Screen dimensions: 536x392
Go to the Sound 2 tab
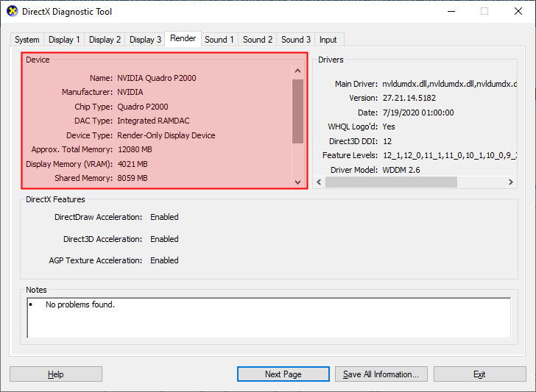point(258,40)
